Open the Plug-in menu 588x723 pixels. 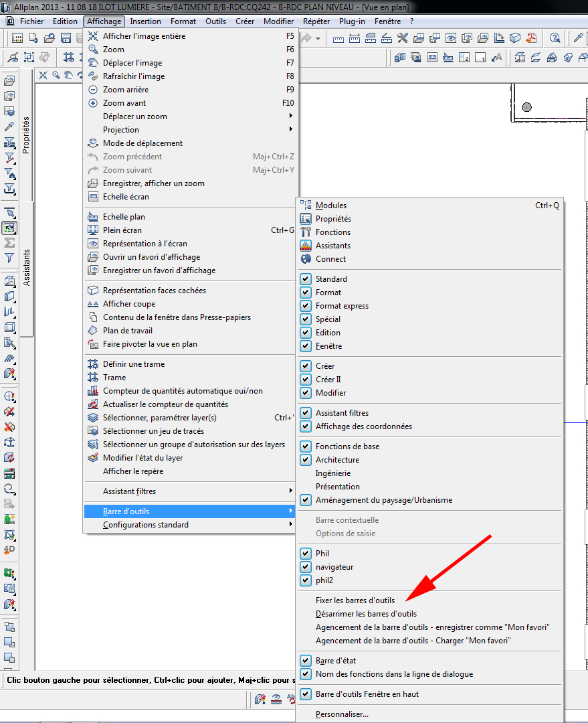click(x=352, y=21)
